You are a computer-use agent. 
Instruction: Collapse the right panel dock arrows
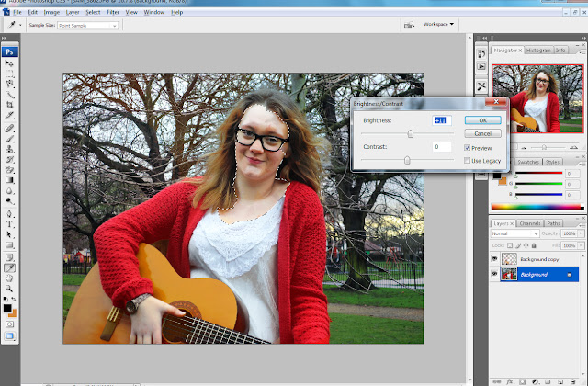583,38
